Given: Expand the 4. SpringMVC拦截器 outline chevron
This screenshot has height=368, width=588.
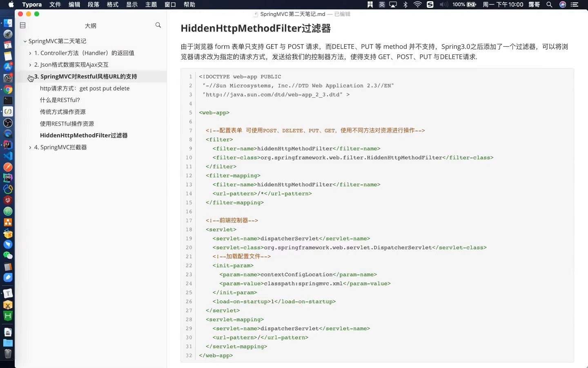Looking at the screenshot, I should point(30,147).
